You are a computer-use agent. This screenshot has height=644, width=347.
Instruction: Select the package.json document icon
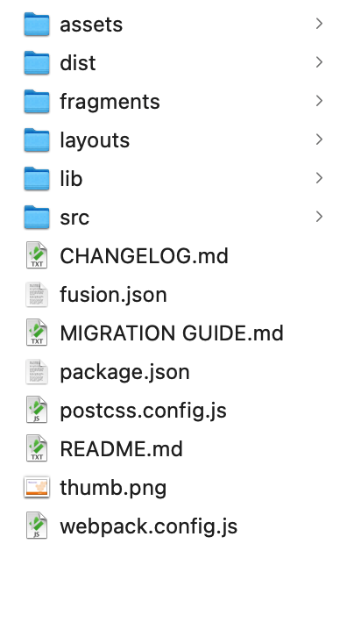[x=37, y=371]
